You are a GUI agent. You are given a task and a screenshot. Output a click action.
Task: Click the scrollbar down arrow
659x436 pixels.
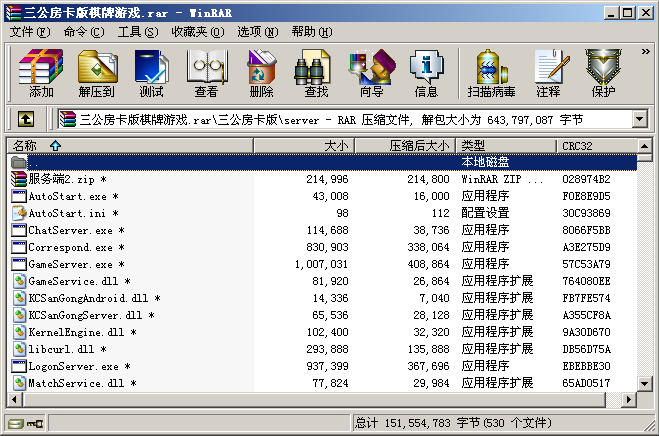tap(647, 383)
